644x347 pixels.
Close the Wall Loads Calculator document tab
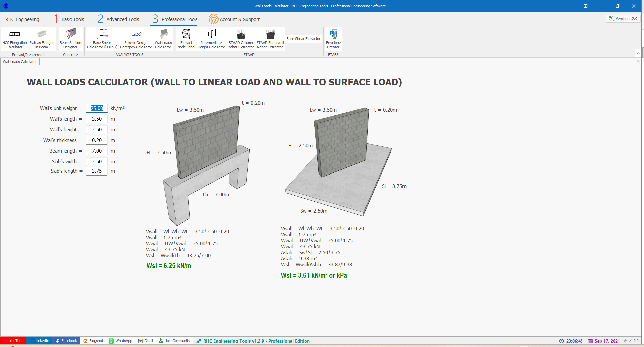point(638,61)
